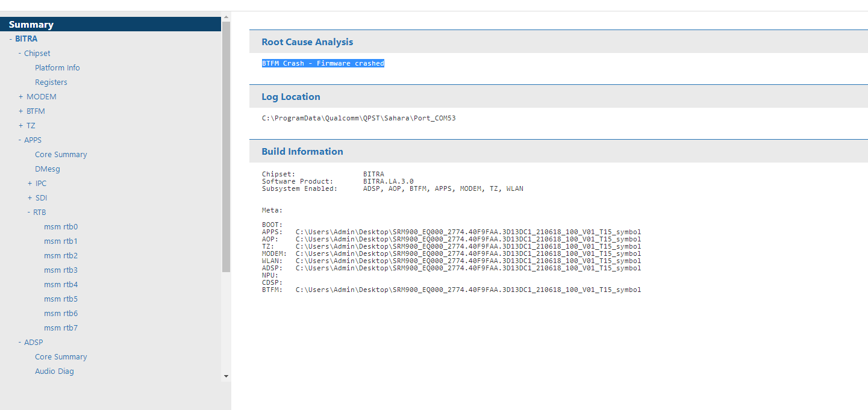Open msm rtb3 entry
This screenshot has height=410, width=868.
(x=61, y=270)
